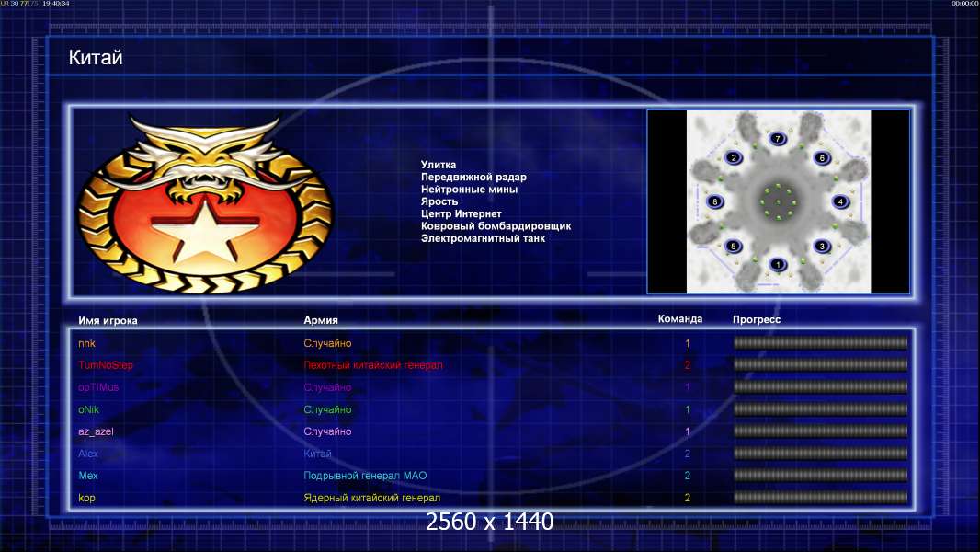Click the progress bar for Mex
This screenshot has height=552, width=980.
[x=821, y=475]
